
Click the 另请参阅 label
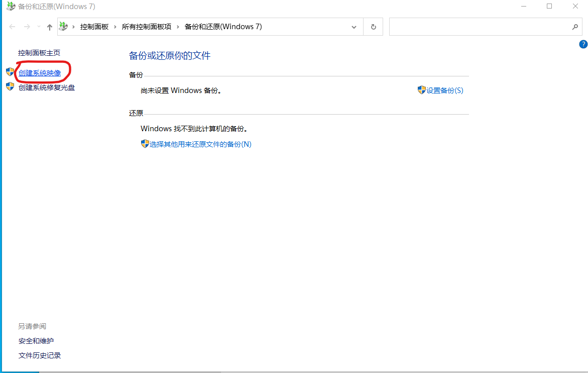point(32,326)
